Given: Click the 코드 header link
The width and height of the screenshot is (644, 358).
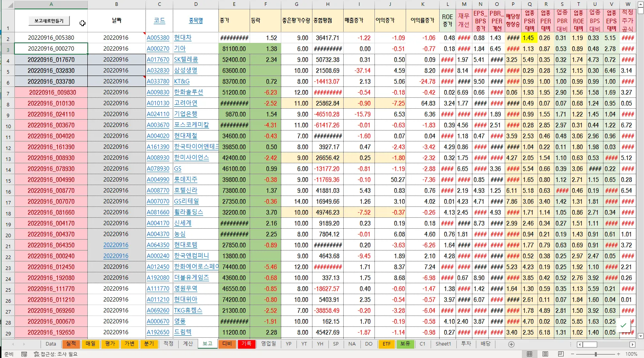Looking at the screenshot, I should [x=159, y=20].
